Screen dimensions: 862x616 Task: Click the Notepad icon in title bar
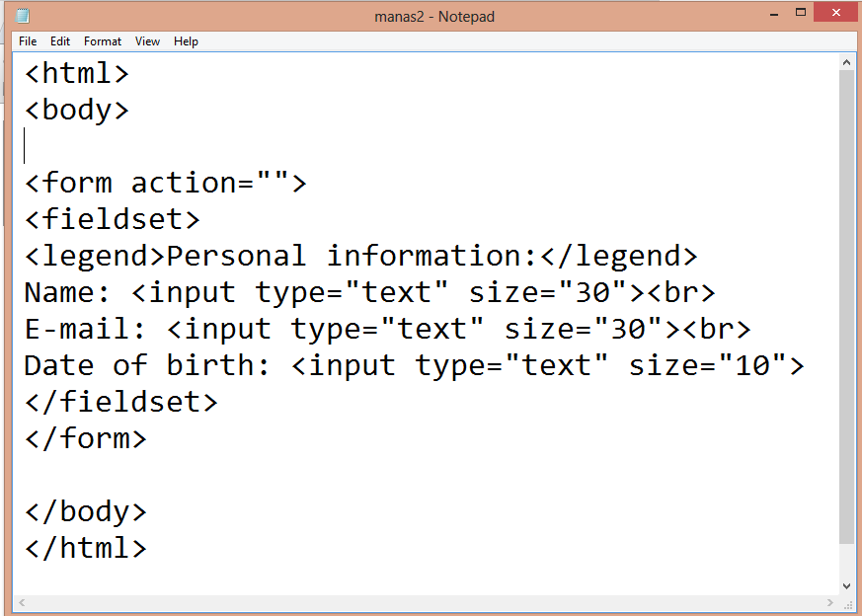coord(23,16)
